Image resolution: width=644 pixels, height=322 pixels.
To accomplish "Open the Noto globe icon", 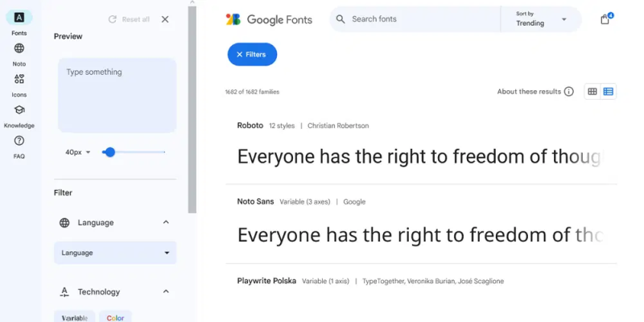I will coord(19,48).
